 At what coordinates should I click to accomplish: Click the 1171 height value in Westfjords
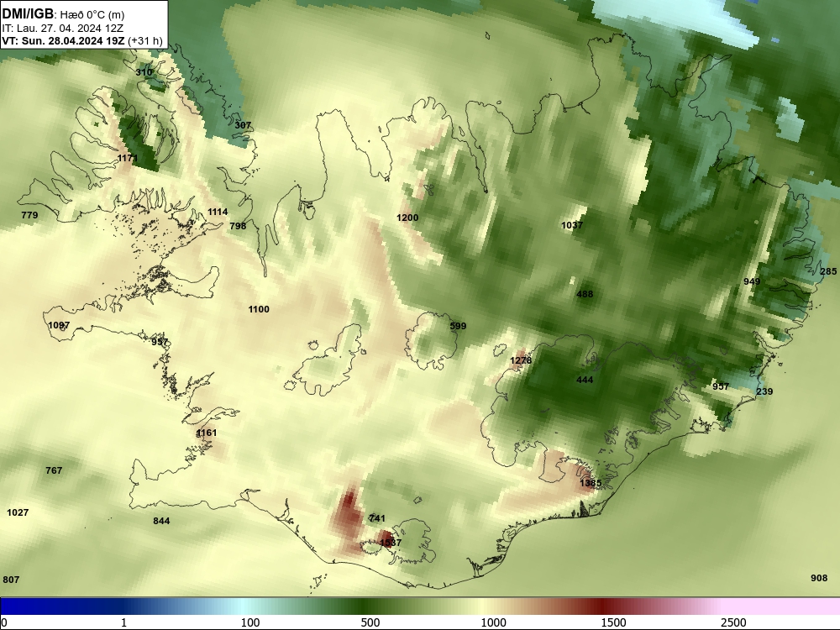coord(128,158)
